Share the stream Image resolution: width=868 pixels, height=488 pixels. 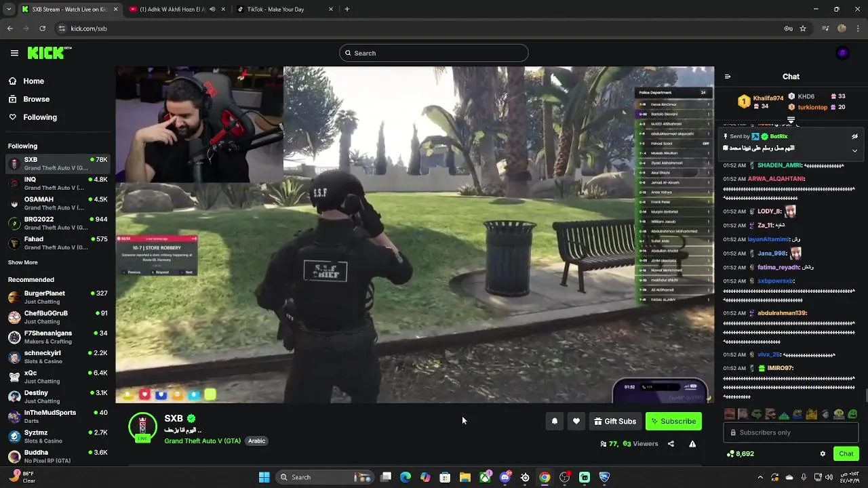click(671, 444)
